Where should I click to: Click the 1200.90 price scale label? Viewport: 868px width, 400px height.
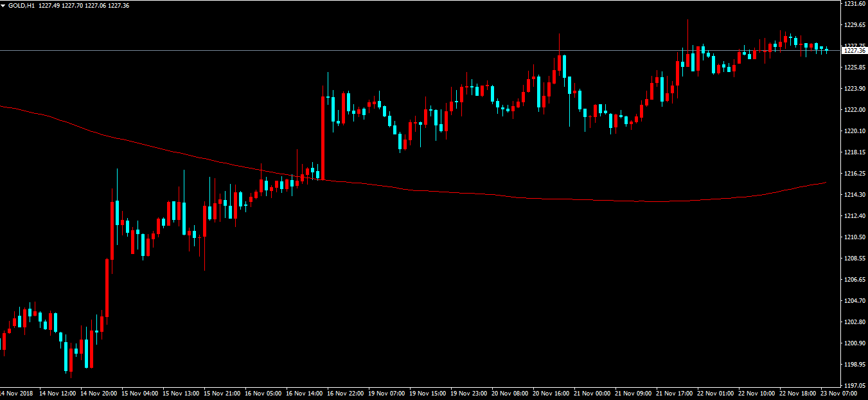tap(854, 343)
